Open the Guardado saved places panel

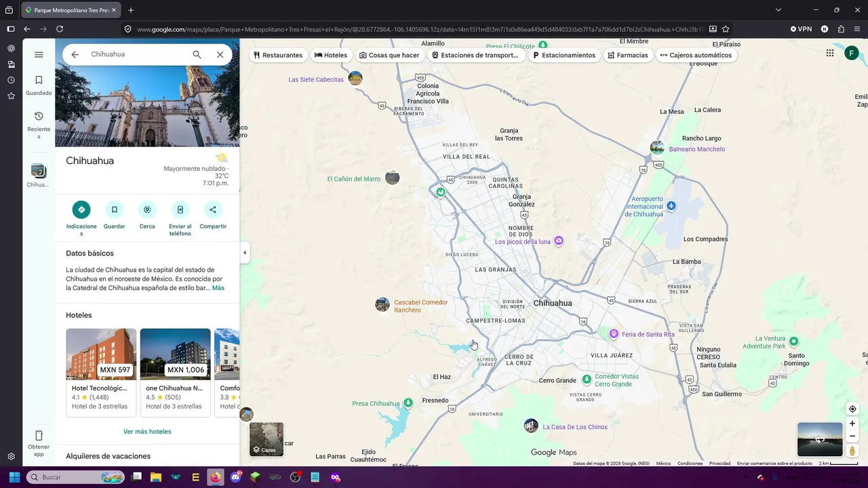click(39, 85)
